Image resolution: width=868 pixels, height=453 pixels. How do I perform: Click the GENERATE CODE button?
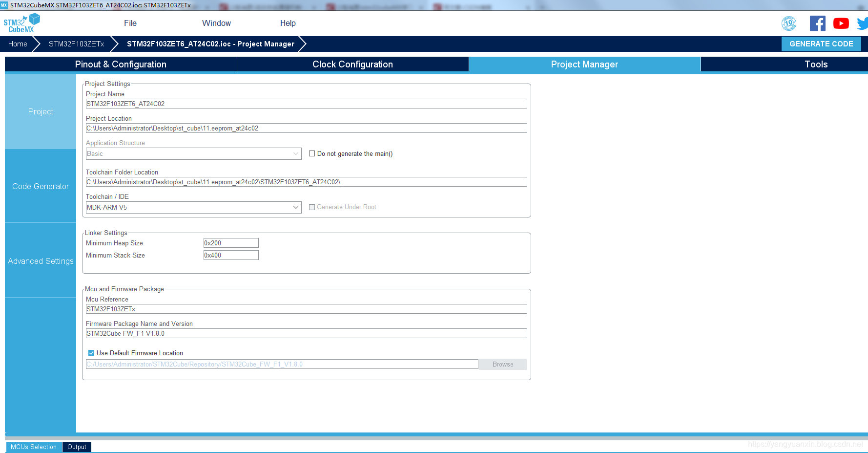click(x=821, y=43)
